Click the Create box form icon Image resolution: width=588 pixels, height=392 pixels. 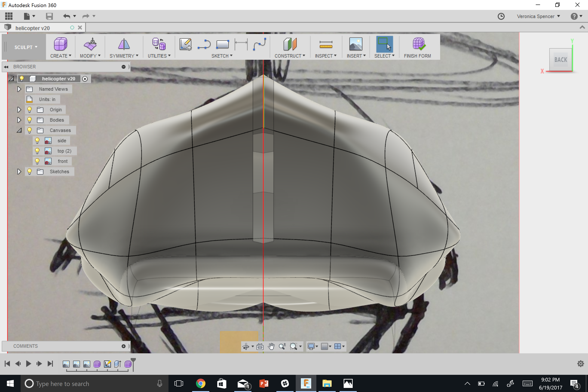(60, 44)
